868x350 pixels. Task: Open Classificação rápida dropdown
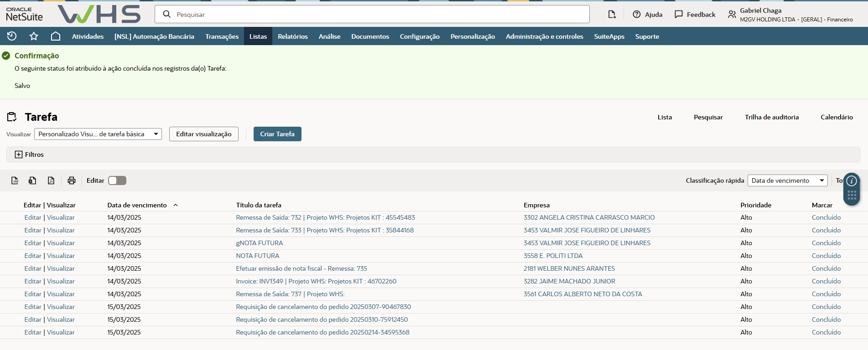point(787,180)
